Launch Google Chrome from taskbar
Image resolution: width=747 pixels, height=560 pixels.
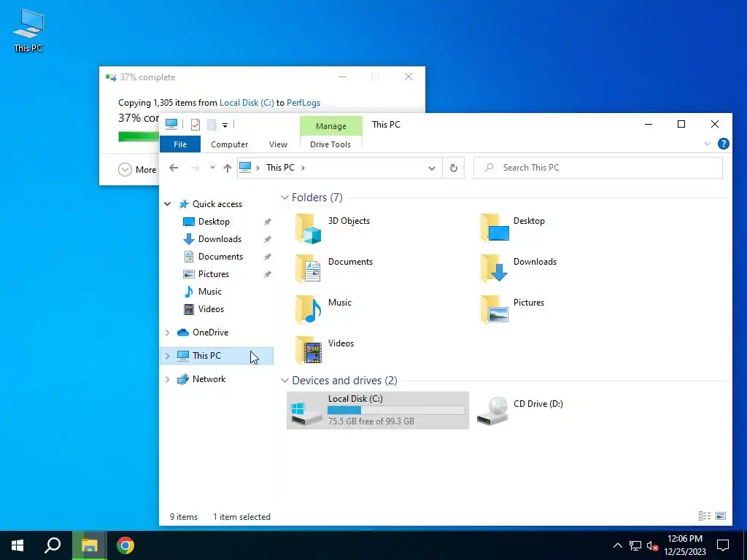coord(125,545)
